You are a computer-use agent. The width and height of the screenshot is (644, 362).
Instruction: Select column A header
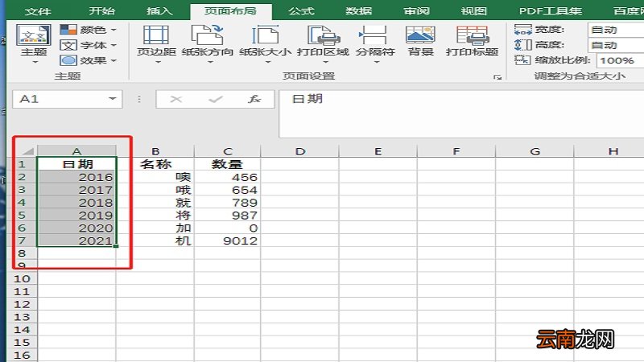(x=76, y=151)
